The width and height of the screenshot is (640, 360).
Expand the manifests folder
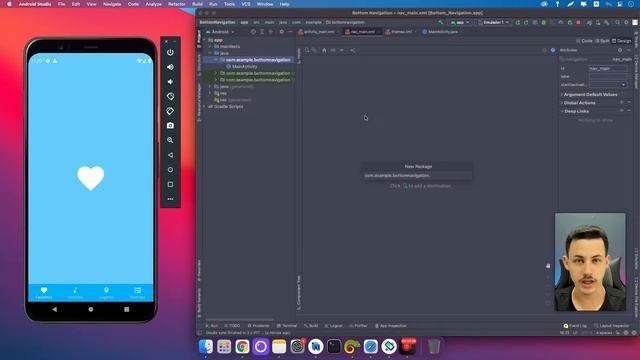(x=211, y=47)
